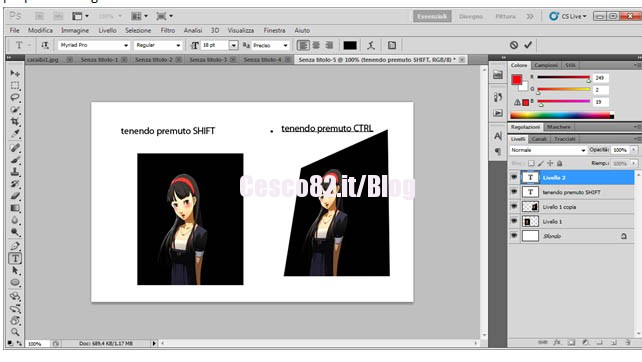642x362 pixels.
Task: Select the Crop tool
Action: (15, 122)
